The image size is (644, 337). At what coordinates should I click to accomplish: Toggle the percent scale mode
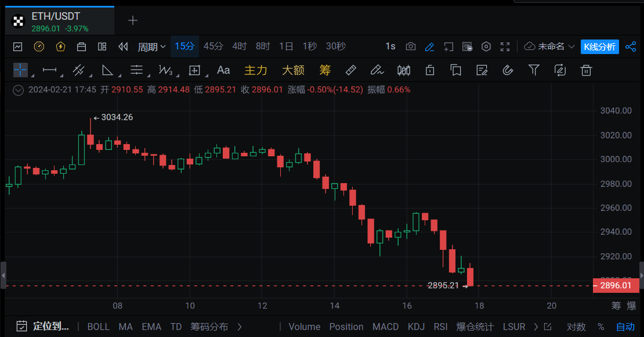point(600,327)
